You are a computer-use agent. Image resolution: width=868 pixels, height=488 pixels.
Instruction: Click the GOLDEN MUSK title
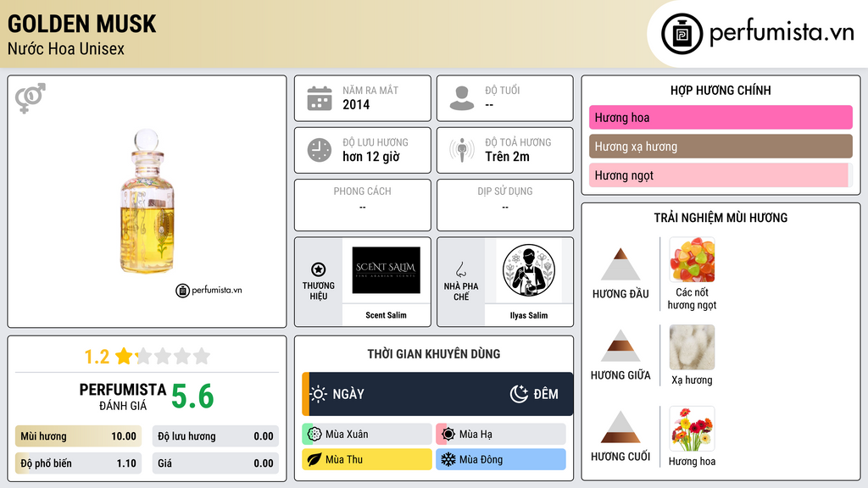(x=82, y=24)
